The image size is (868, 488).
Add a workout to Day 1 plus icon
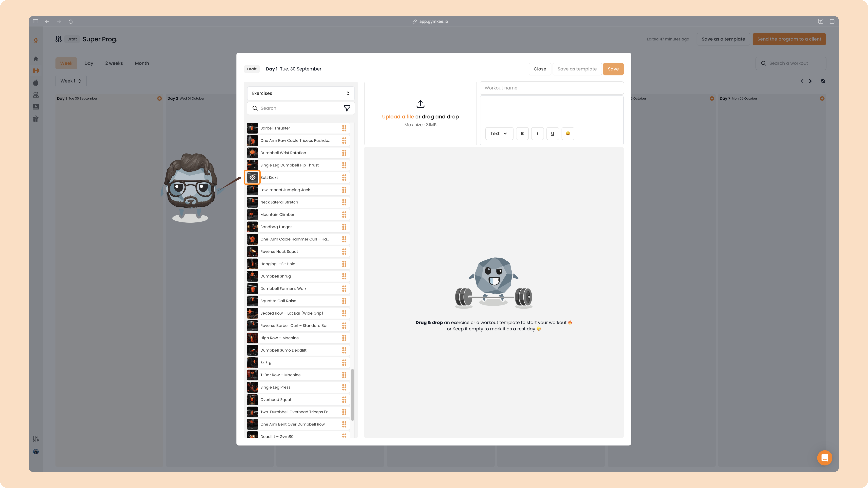tap(159, 98)
